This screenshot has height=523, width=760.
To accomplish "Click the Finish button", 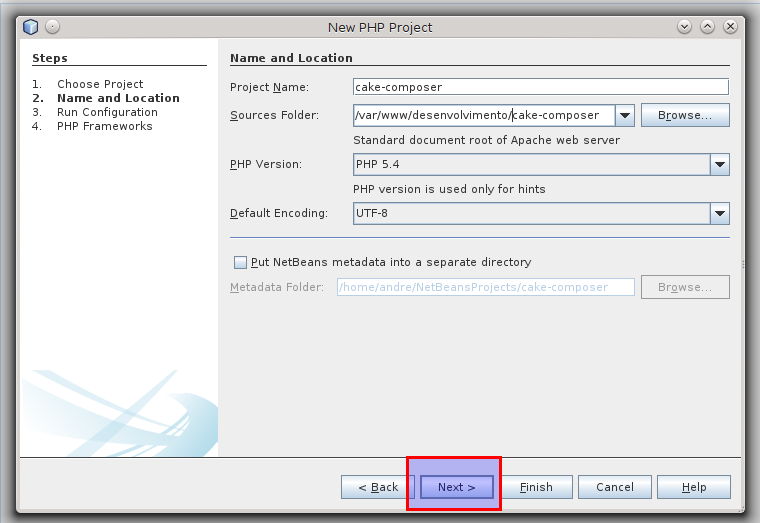I will (536, 487).
